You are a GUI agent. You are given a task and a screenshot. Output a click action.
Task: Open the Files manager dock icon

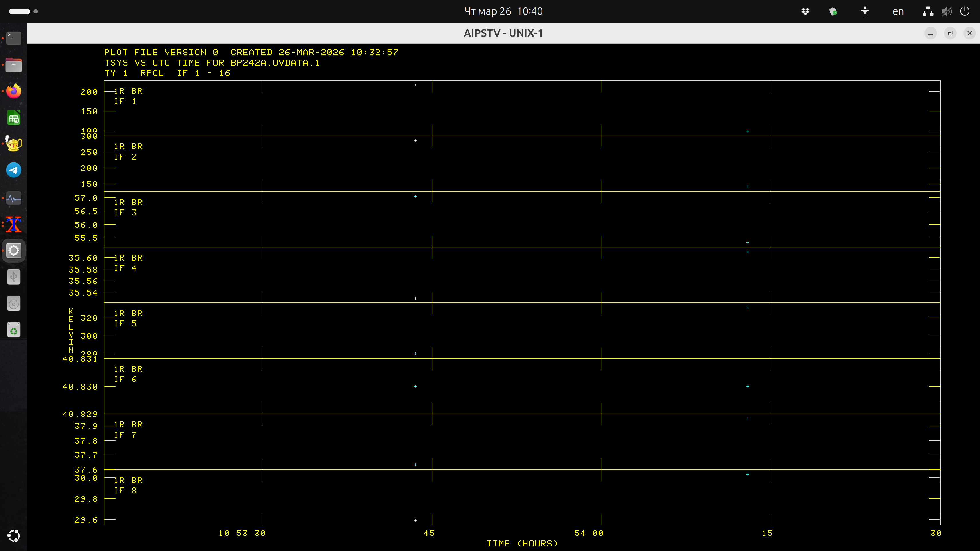coord(14,65)
